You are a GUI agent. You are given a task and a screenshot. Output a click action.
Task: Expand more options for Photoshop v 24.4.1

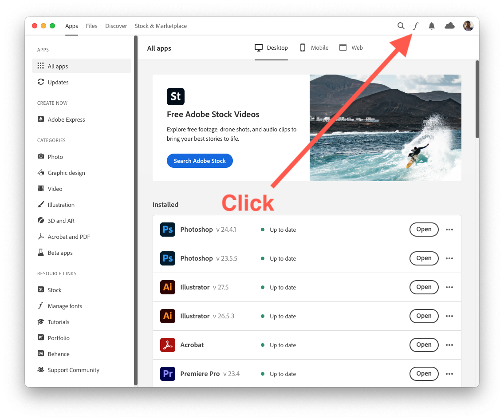click(x=449, y=230)
